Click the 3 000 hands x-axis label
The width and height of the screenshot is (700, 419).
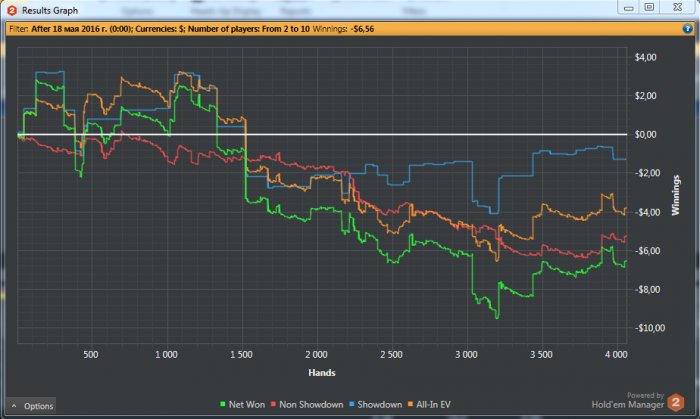[x=466, y=355]
